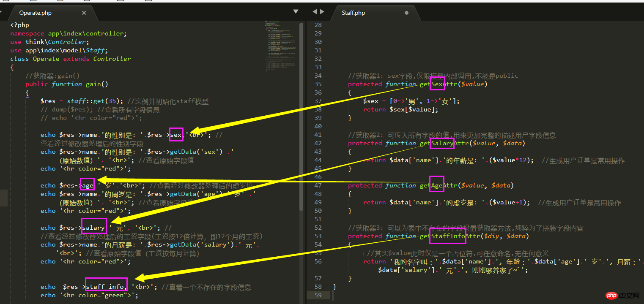Click the Operate.php pane vertical scrollbar
Image resolution: width=644 pixels, height=304 pixels.
301,116
